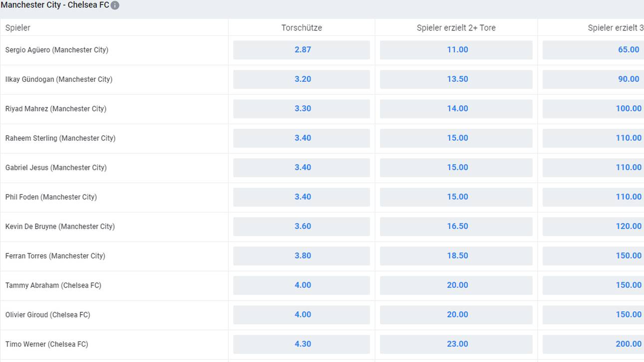Pick Riyad Mahrez odds 100.00
The image size is (644, 362).
coord(593,109)
